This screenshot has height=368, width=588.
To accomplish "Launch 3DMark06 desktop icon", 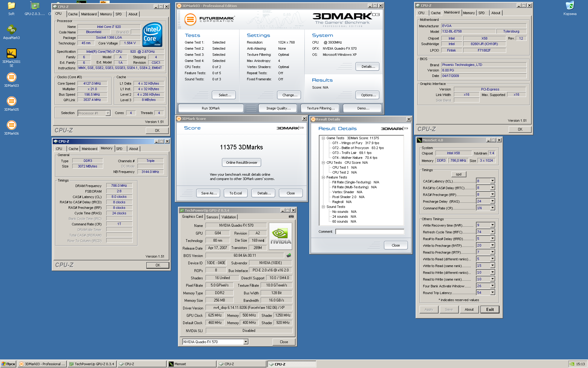I will pos(11,128).
